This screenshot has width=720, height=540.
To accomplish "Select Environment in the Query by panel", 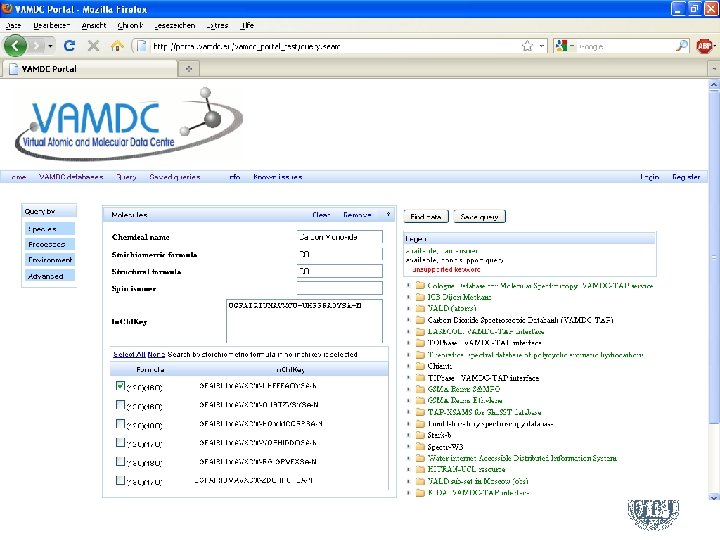I will click(x=50, y=260).
